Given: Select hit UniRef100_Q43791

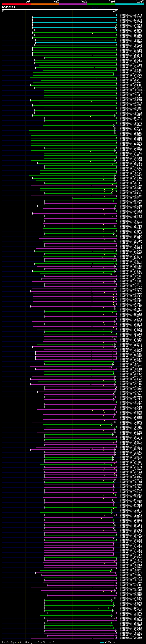Looking at the screenshot, I should 131,598.
